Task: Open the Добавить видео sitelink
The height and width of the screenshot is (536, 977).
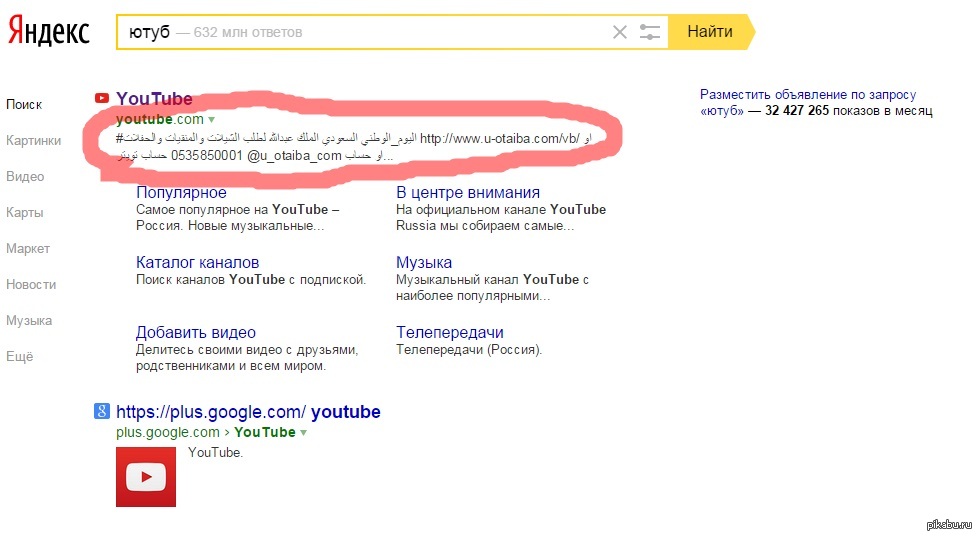Action: tap(196, 332)
